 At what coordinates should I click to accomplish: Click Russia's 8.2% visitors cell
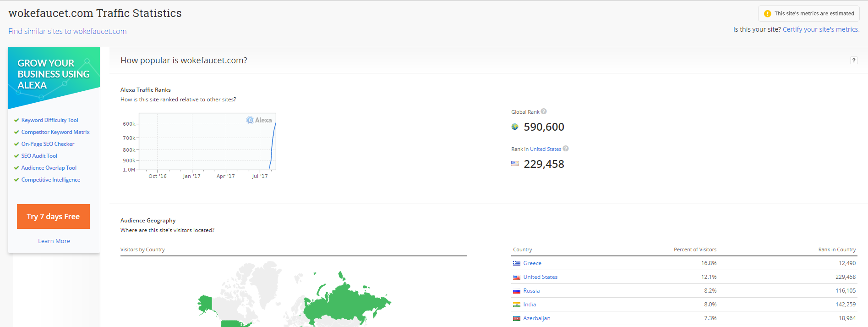coord(710,291)
